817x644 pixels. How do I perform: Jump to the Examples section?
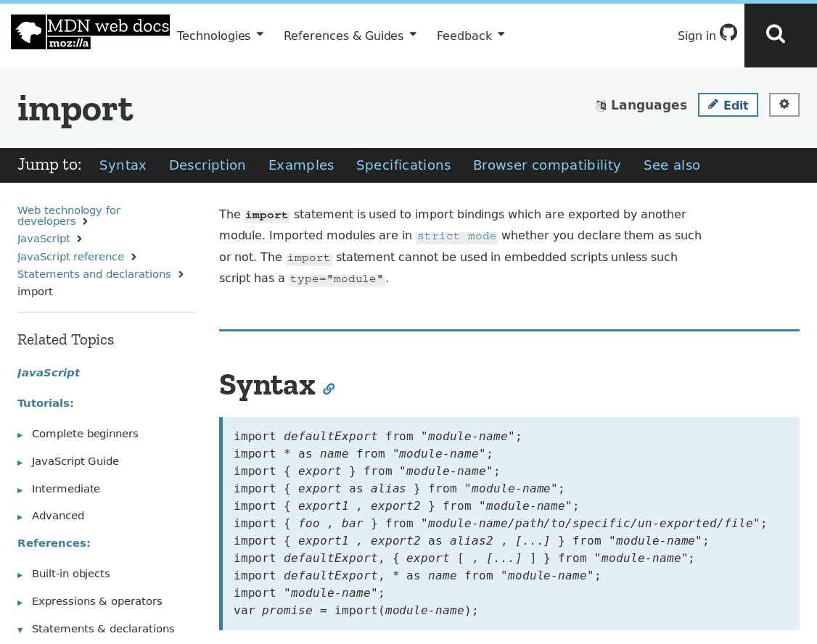(301, 165)
